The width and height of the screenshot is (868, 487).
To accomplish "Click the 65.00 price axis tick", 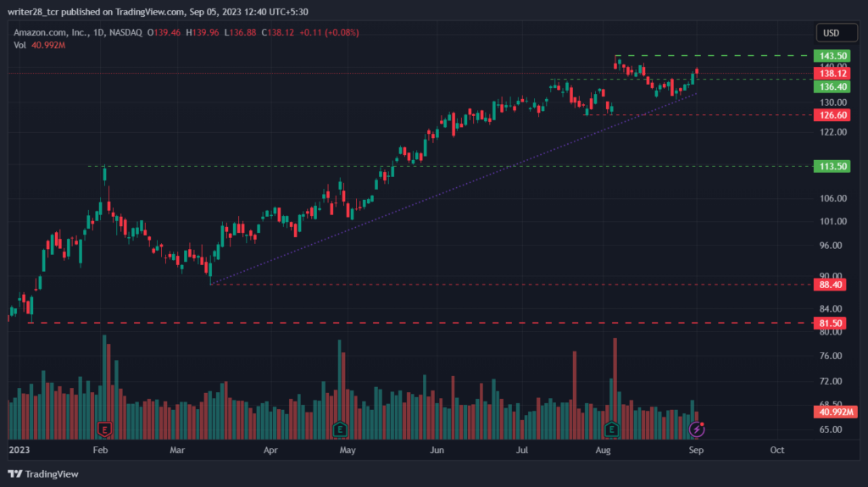I will pyautogui.click(x=831, y=429).
